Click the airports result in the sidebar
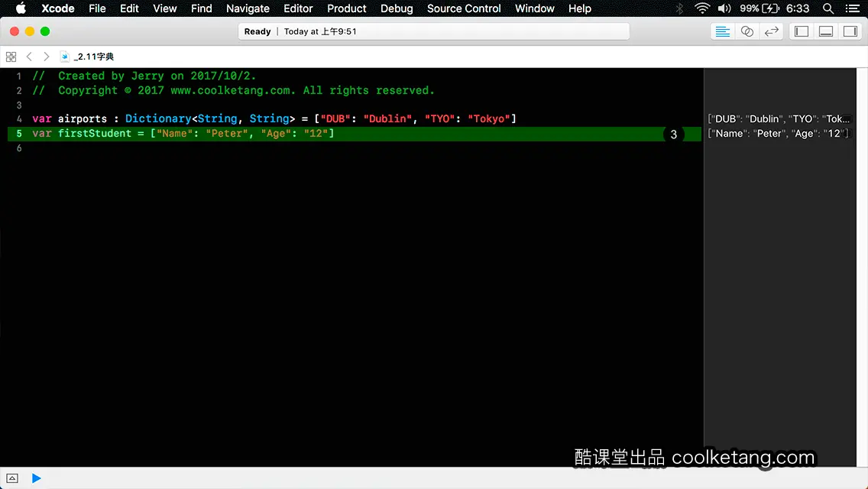 [x=779, y=118]
